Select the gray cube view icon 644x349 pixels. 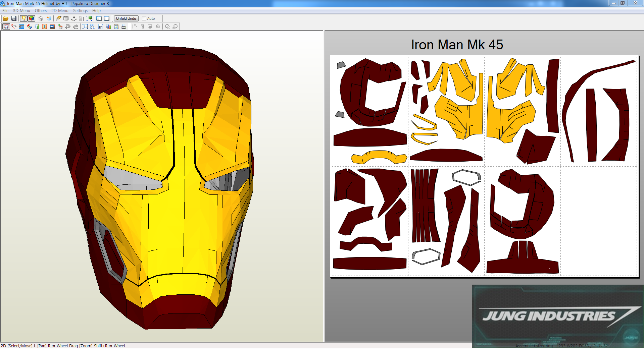41,18
